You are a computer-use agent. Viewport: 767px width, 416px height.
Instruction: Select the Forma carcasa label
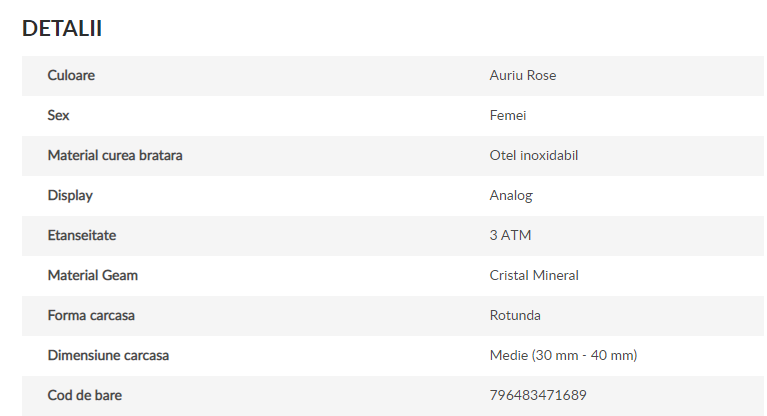click(x=91, y=316)
